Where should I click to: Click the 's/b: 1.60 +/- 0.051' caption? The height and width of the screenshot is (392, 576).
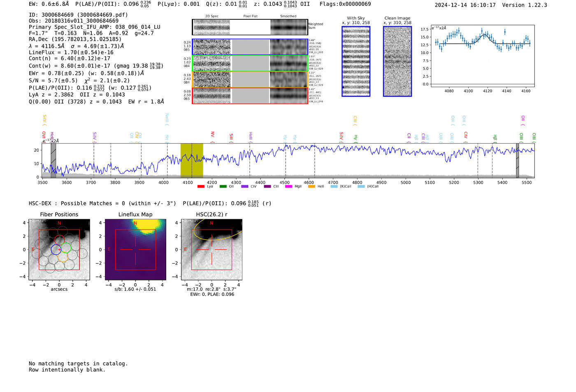(x=135, y=289)
